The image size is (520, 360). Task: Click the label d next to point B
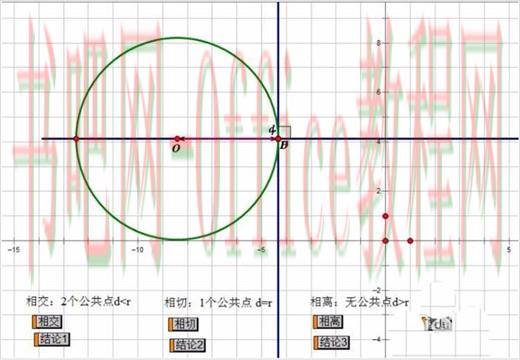[273, 130]
